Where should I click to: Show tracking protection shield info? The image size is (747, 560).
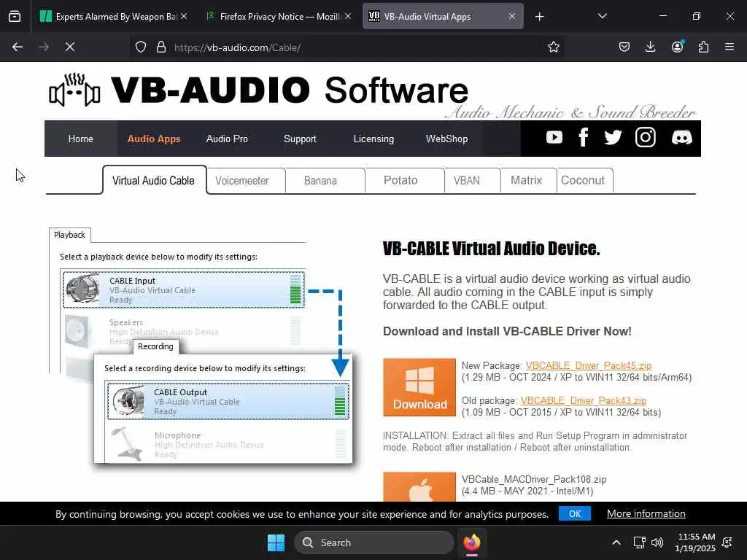141,47
